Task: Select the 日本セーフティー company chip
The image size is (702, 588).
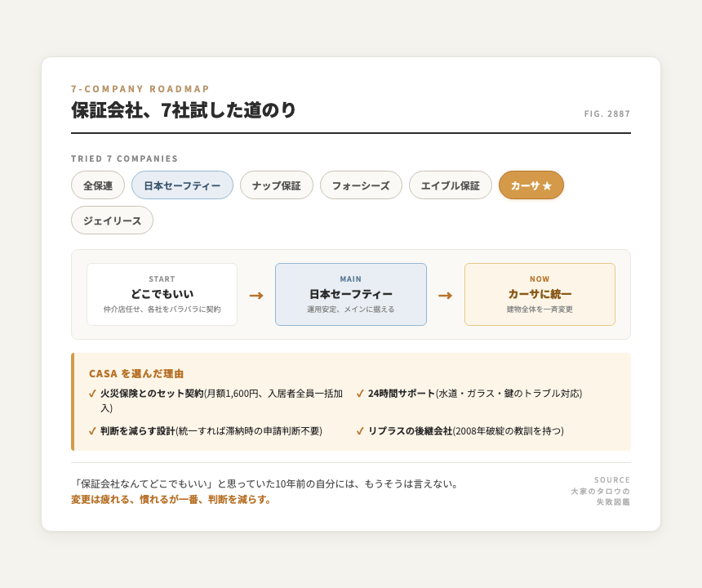Action: (182, 185)
